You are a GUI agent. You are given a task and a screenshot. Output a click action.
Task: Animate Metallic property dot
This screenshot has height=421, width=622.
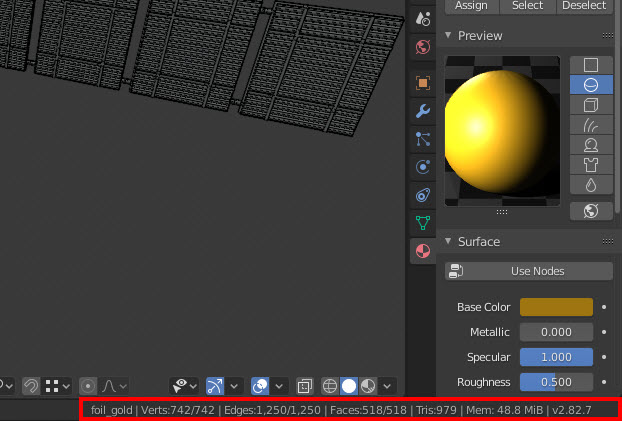pos(604,332)
